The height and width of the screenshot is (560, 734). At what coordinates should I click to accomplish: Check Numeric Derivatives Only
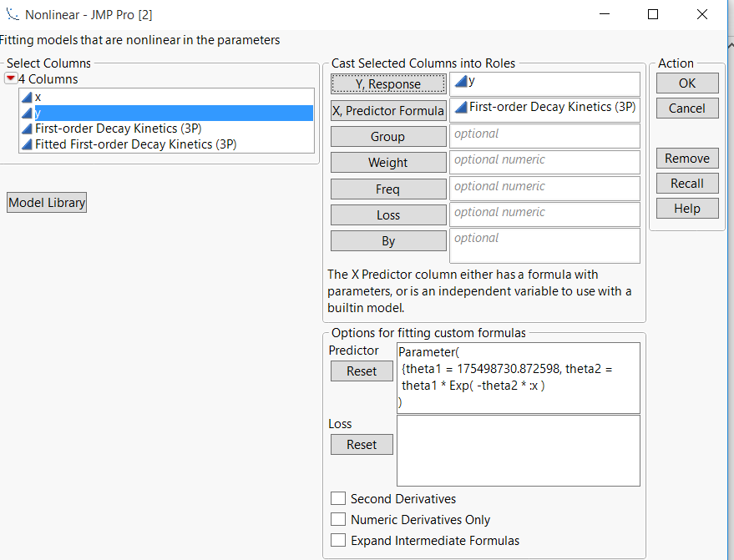[338, 519]
